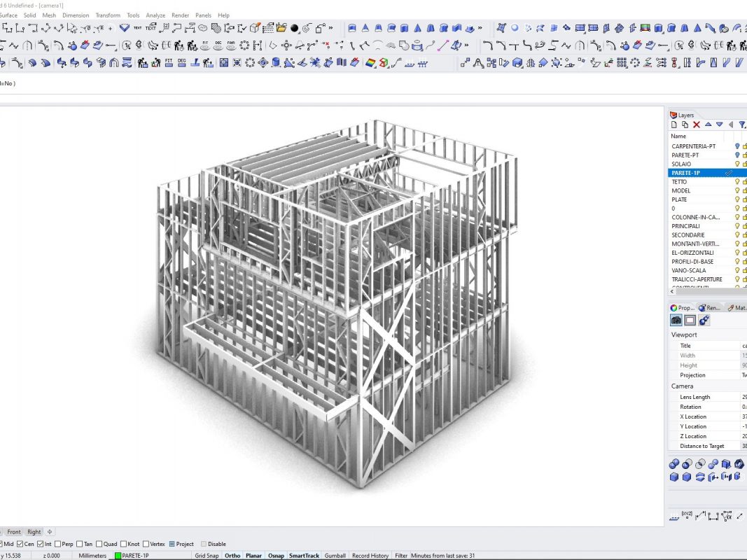Delete the selected layer with red X
747x560 pixels.
[697, 125]
